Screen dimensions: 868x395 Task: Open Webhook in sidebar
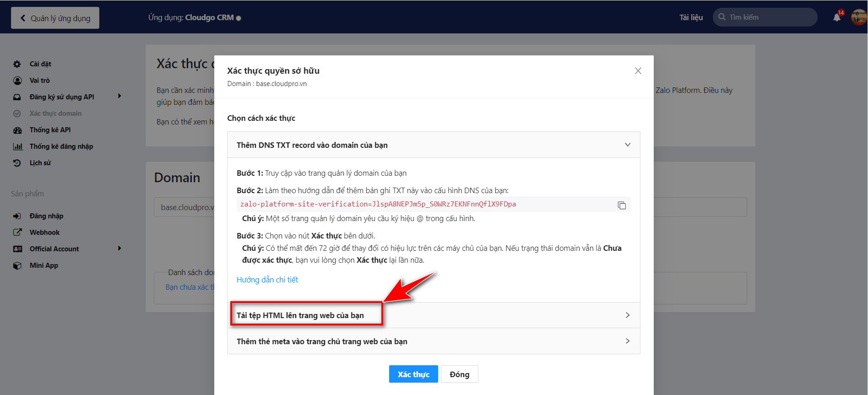[x=44, y=233]
